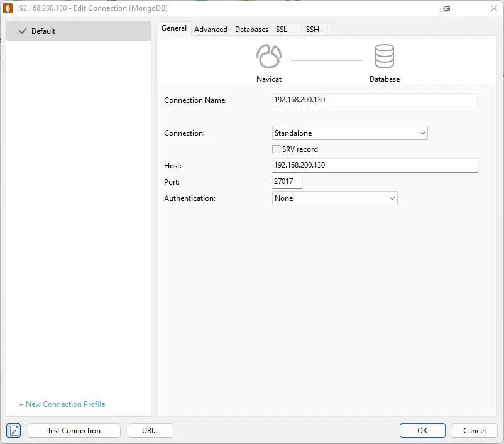
Task: Click the Port field showing 27017
Action: pos(287,181)
